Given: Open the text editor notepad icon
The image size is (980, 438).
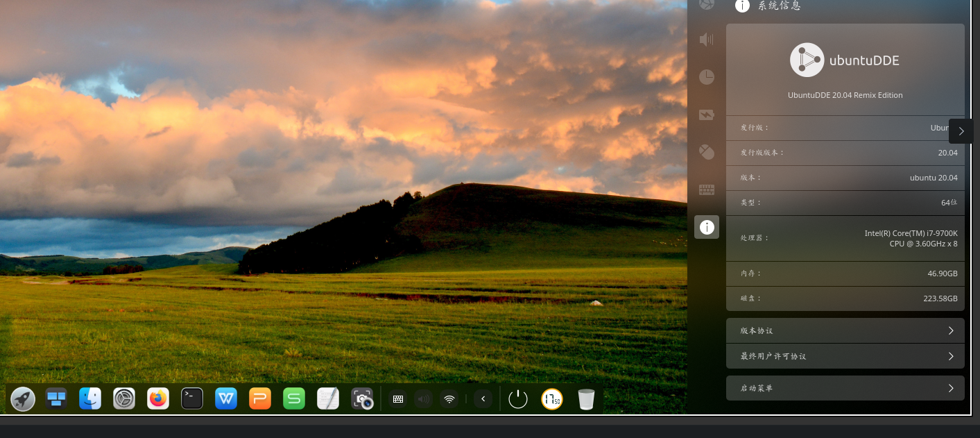Looking at the screenshot, I should pos(328,398).
